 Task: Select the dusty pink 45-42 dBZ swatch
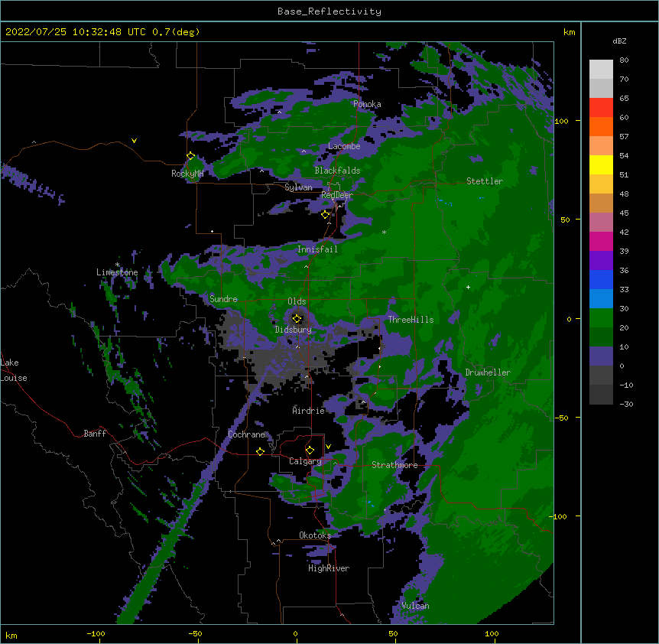[601, 223]
